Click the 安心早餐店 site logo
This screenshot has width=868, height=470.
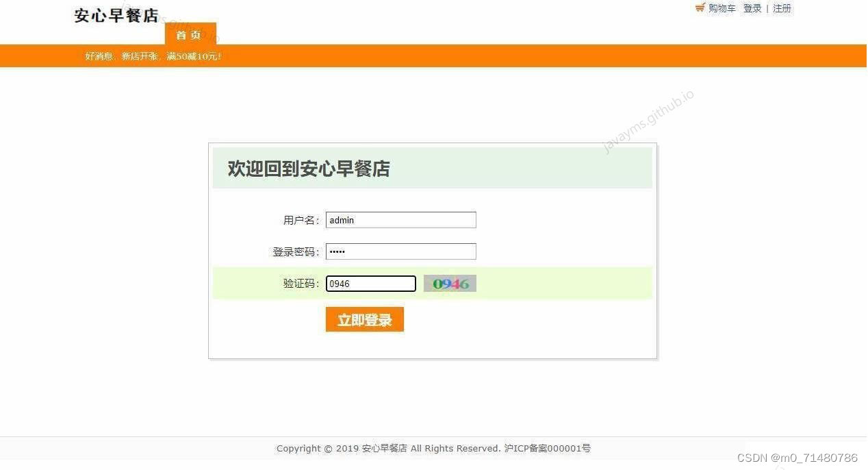tap(116, 15)
